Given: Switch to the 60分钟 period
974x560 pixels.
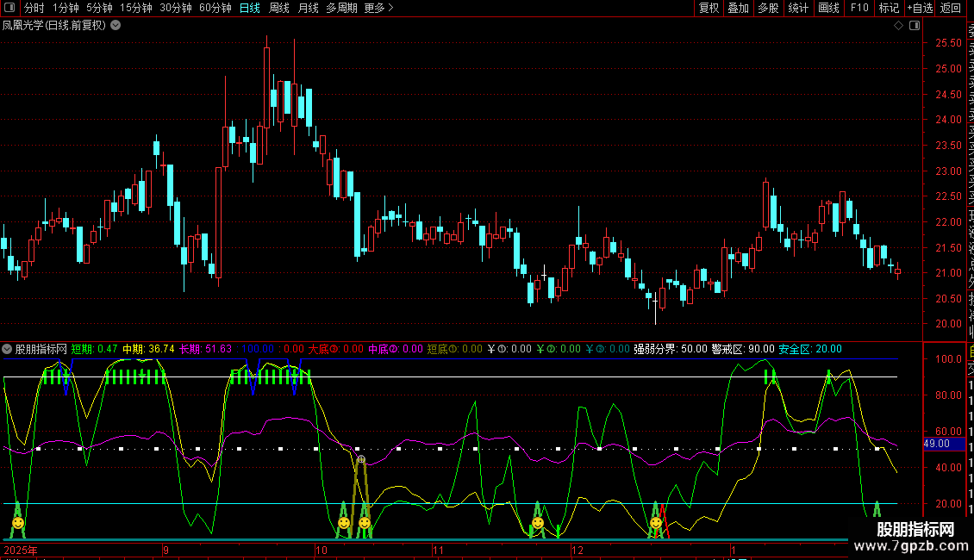Looking at the screenshot, I should click(x=215, y=9).
